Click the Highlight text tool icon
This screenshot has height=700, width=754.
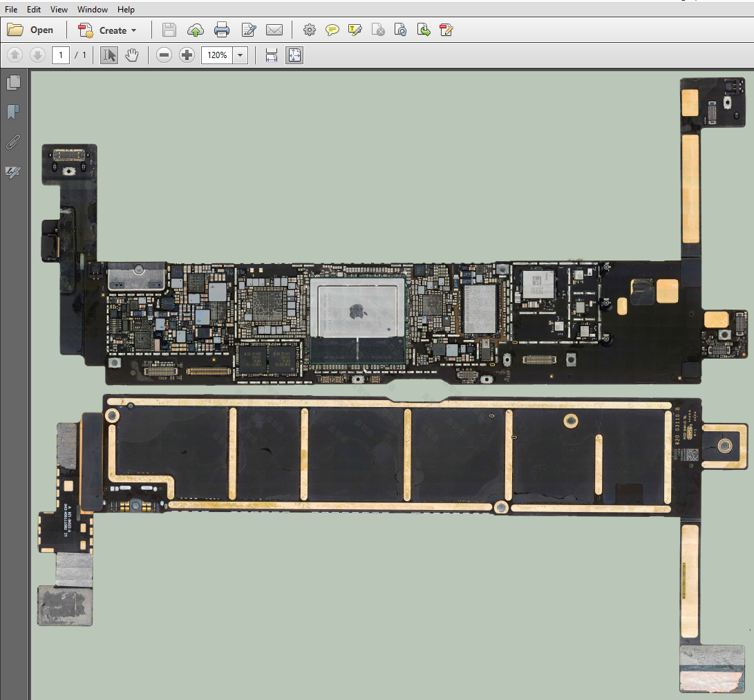pyautogui.click(x=355, y=30)
